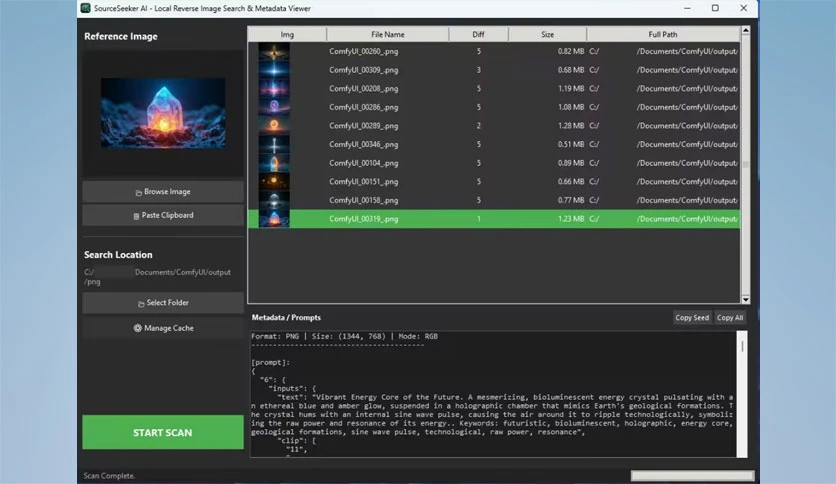The width and height of the screenshot is (836, 484).
Task: Select thumbnail of ComfyUI_00104_.png
Action: [x=274, y=164]
